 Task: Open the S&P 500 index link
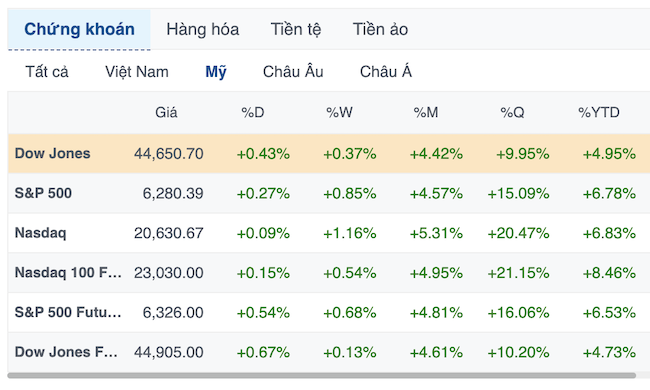point(43,193)
